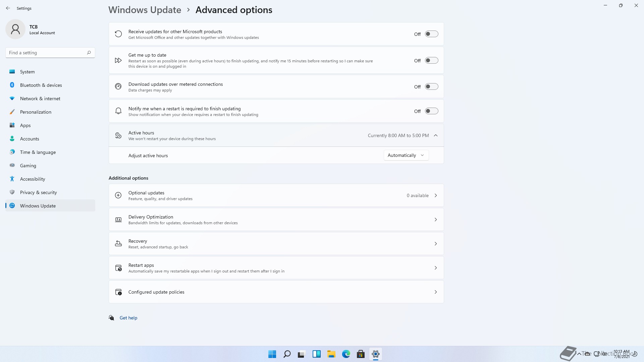The height and width of the screenshot is (362, 644).
Task: Toggle Download updates over metered connections
Action: pos(431,86)
